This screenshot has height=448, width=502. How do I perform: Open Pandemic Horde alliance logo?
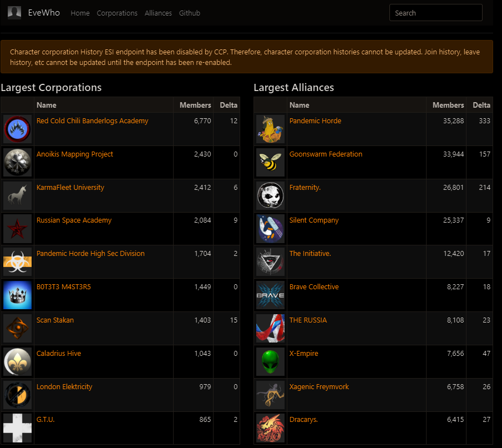[271, 129]
